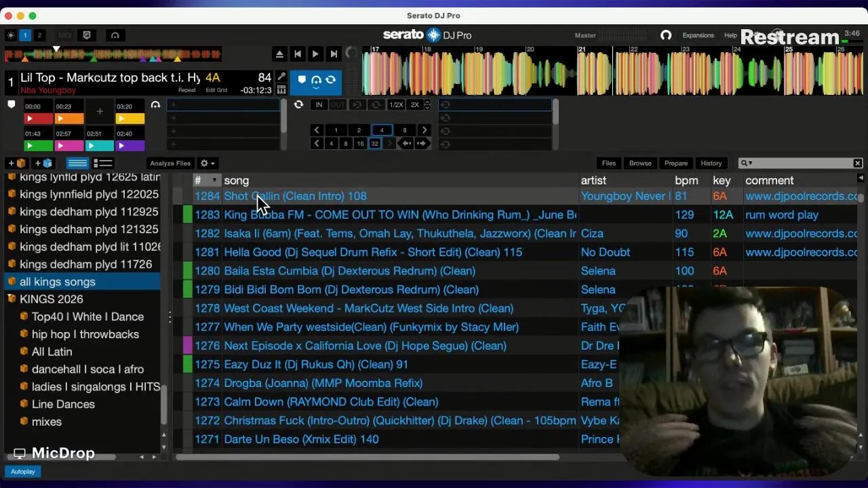Shift auto loop sizes right
868x488 pixels.
click(425, 130)
